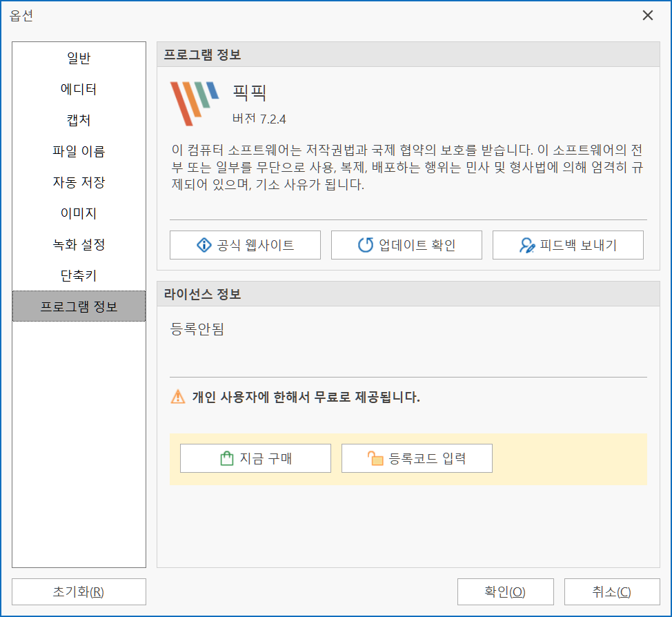Select the 프로그램 정보 sidebar tab
Screen dimensions: 672x617
79,306
